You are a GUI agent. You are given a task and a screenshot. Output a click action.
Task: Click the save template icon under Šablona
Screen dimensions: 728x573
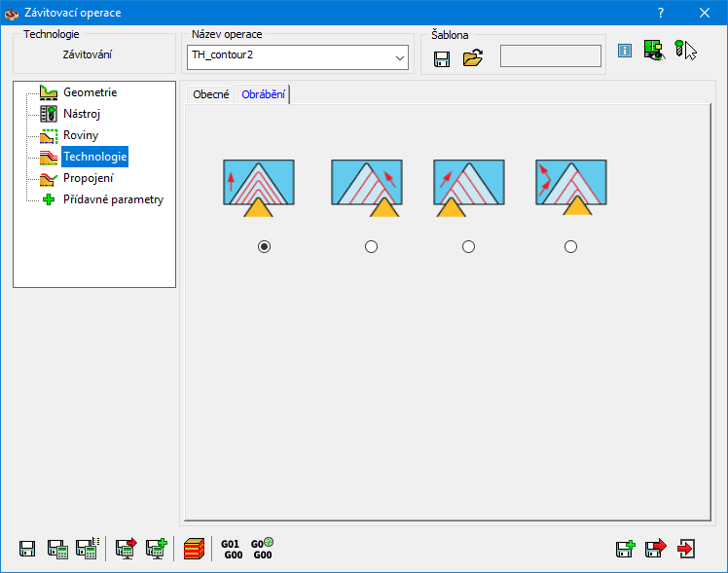442,58
